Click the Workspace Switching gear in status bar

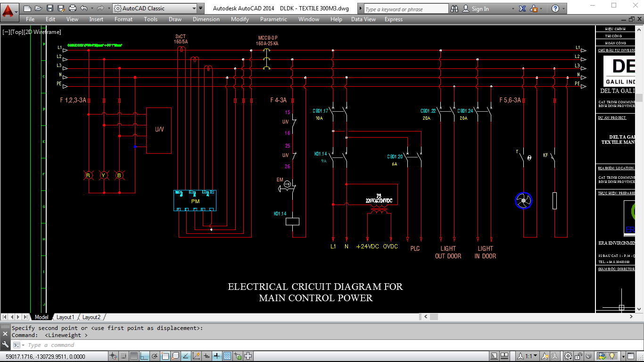568,356
